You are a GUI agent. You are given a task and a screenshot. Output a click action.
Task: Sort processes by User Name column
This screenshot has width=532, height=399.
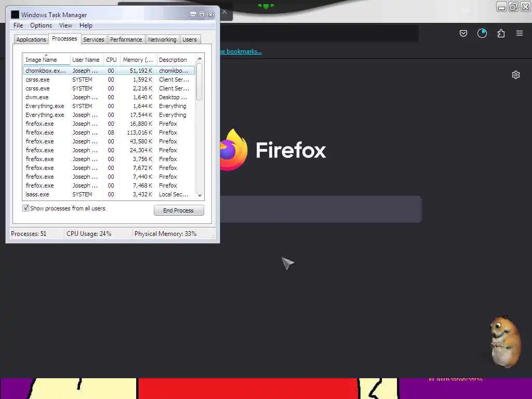pyautogui.click(x=86, y=60)
